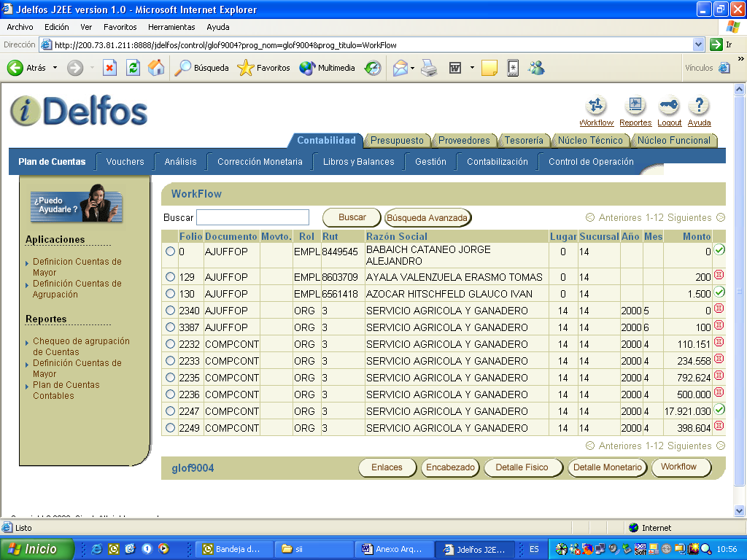Click the Buscar button
This screenshot has height=560, width=747.
(x=352, y=217)
